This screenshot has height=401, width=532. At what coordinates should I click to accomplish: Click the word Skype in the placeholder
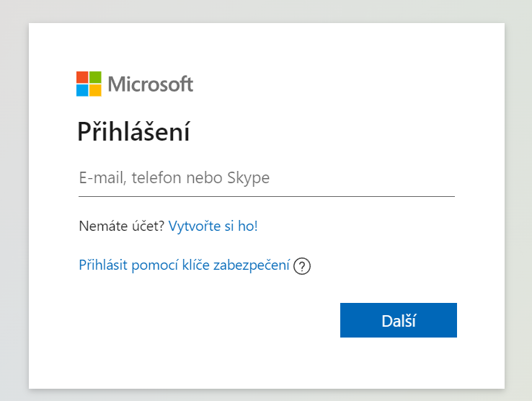tap(249, 178)
